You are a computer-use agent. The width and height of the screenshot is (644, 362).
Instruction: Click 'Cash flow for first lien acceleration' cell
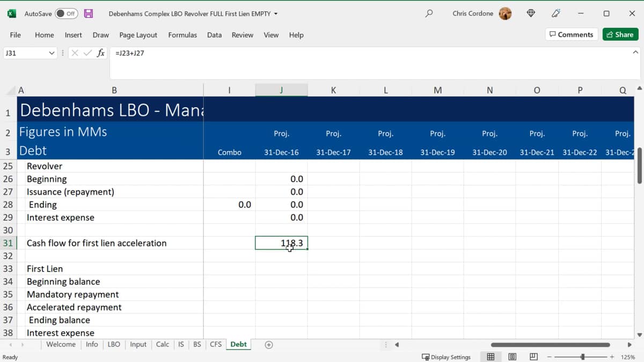110,243
